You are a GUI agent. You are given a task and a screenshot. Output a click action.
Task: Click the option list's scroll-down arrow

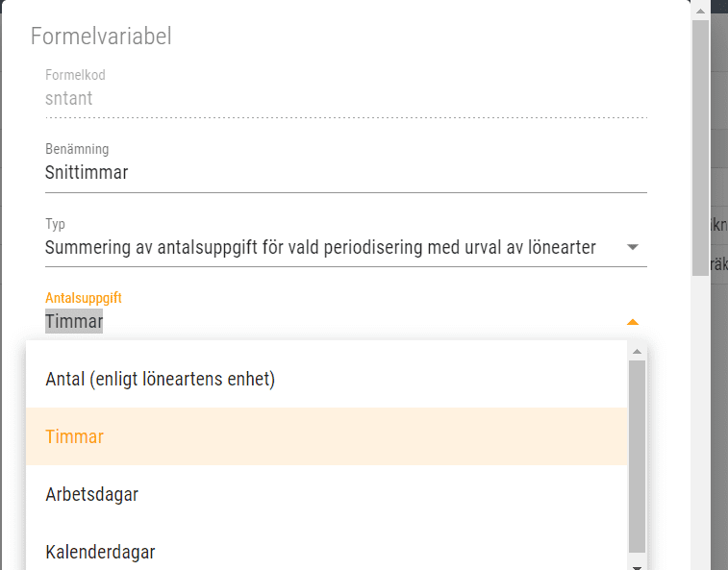(637, 567)
